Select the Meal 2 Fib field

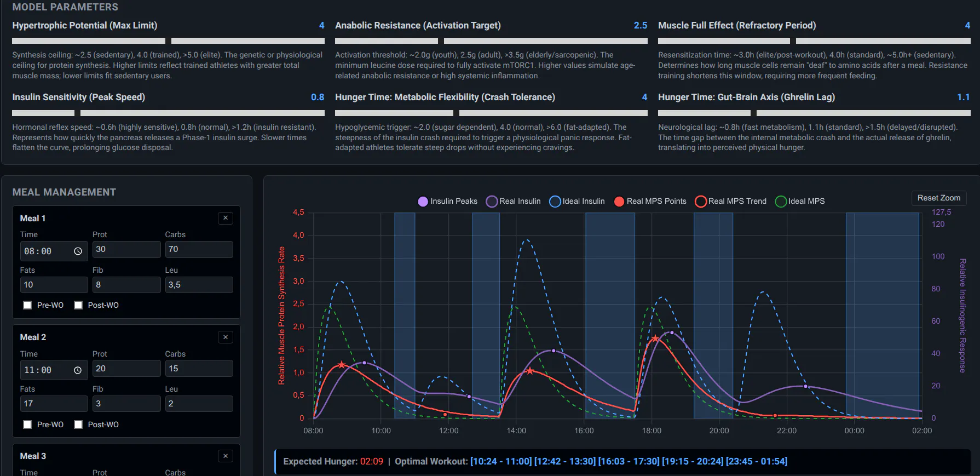click(x=126, y=404)
